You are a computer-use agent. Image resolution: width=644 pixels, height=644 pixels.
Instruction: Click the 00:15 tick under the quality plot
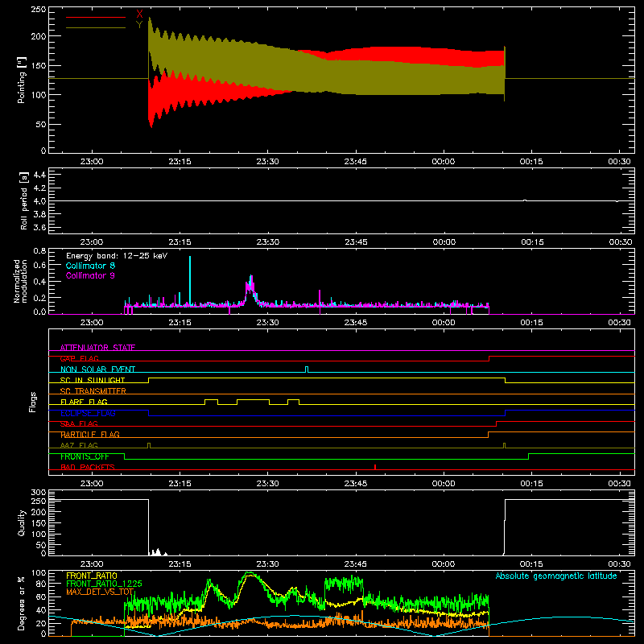[x=531, y=564]
